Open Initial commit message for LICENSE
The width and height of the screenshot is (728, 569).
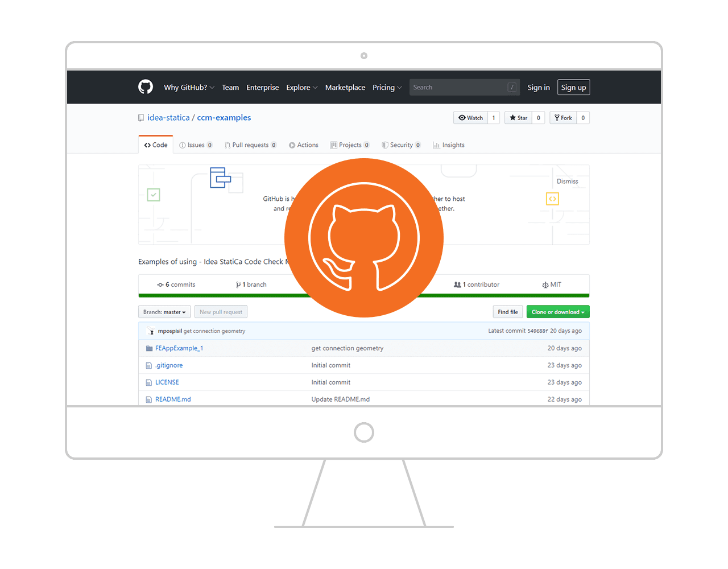pos(331,382)
